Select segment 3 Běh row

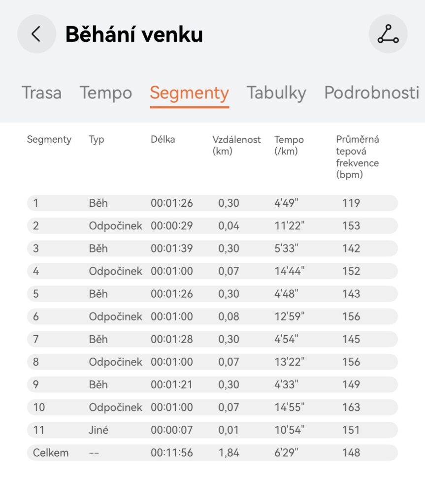212,249
